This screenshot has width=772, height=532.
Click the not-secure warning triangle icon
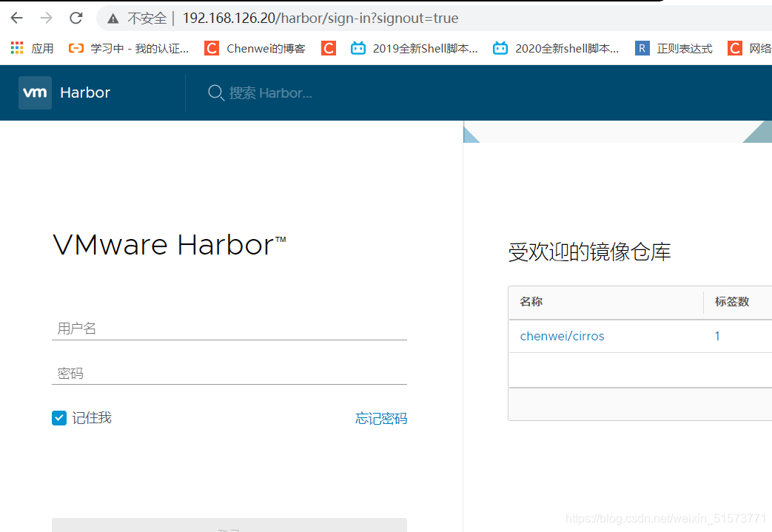click(113, 18)
